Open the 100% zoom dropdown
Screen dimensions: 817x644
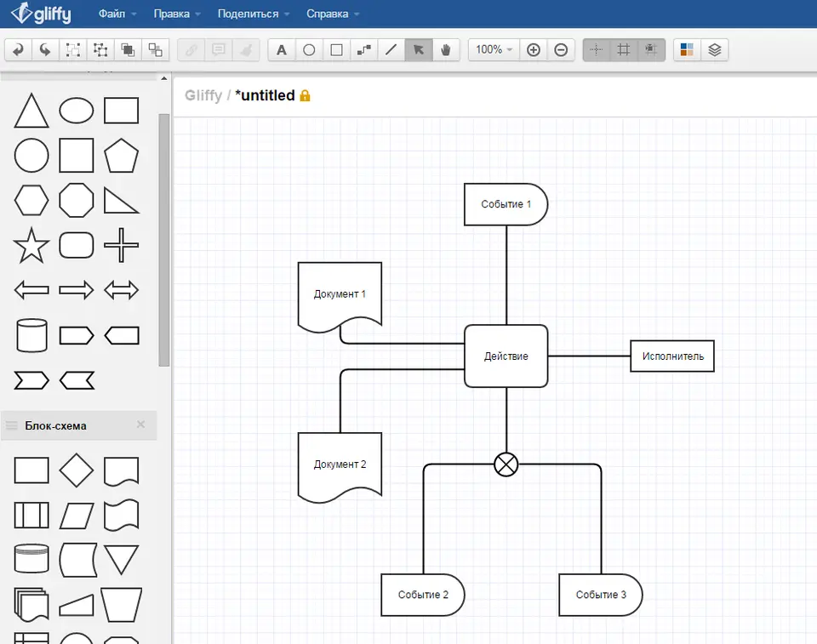pyautogui.click(x=494, y=50)
